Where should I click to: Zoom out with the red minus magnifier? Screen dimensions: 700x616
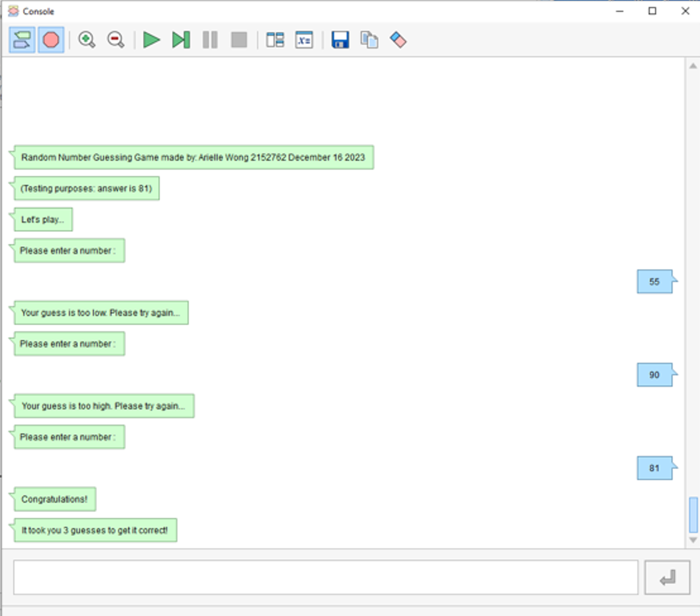116,40
